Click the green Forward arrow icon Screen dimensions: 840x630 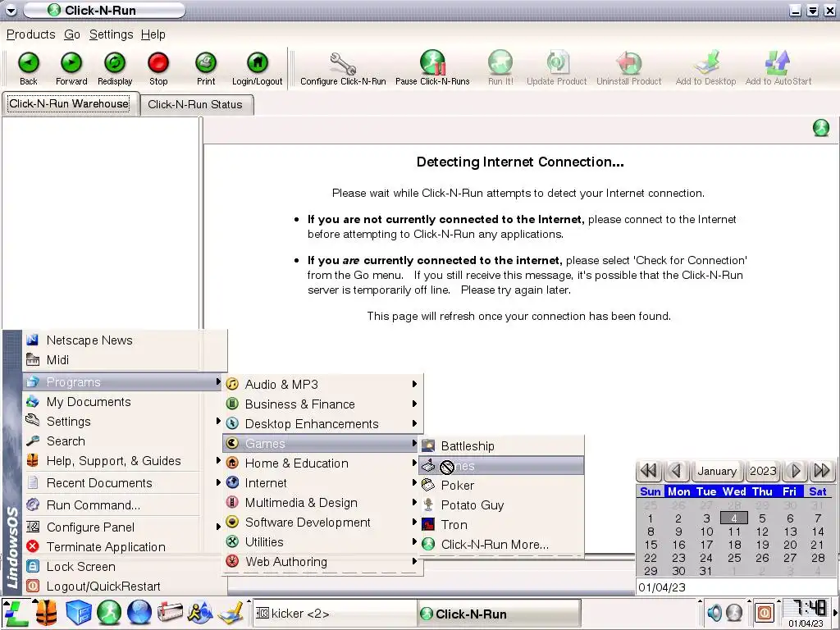click(71, 63)
